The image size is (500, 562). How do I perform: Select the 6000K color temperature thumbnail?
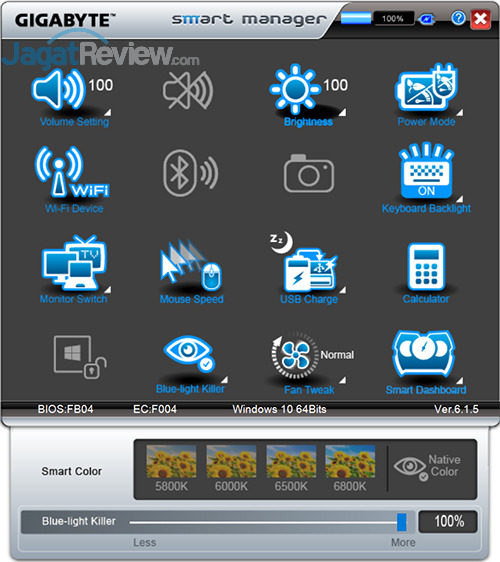[231, 461]
